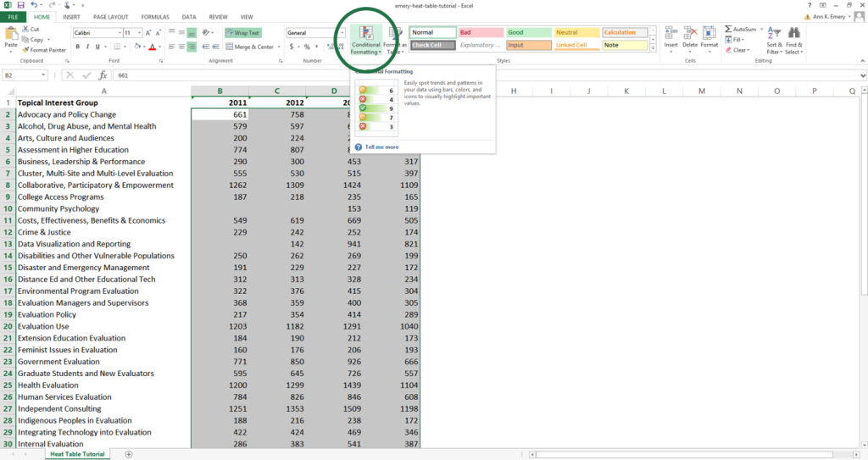The height and width of the screenshot is (460, 868).
Task: Open the Clear dropdown
Action: pyautogui.click(x=738, y=50)
